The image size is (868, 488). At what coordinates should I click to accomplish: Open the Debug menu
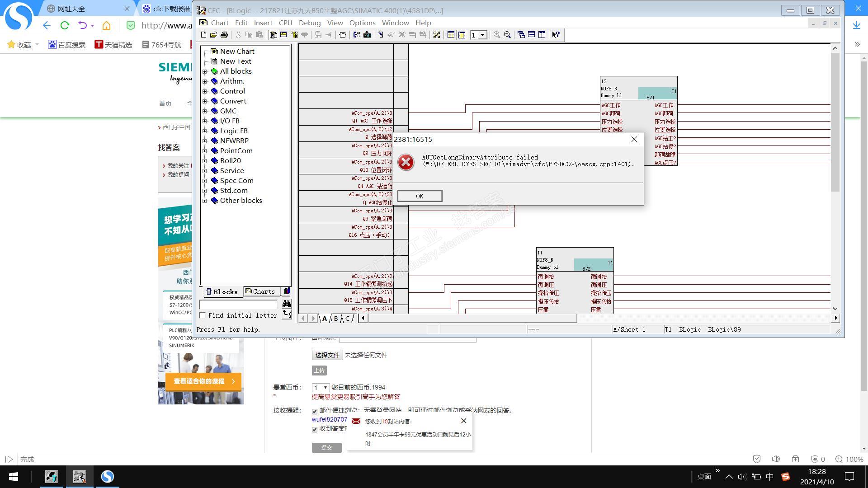(309, 23)
